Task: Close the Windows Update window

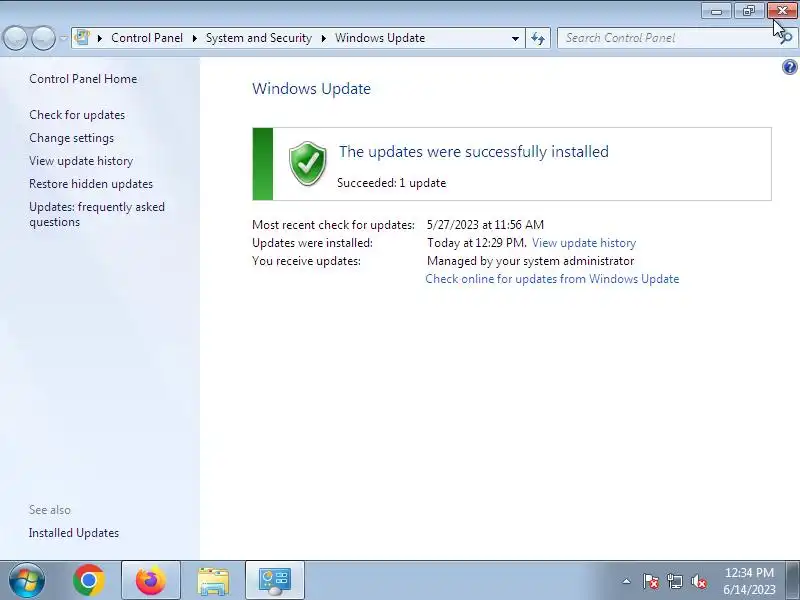Action: click(x=782, y=11)
